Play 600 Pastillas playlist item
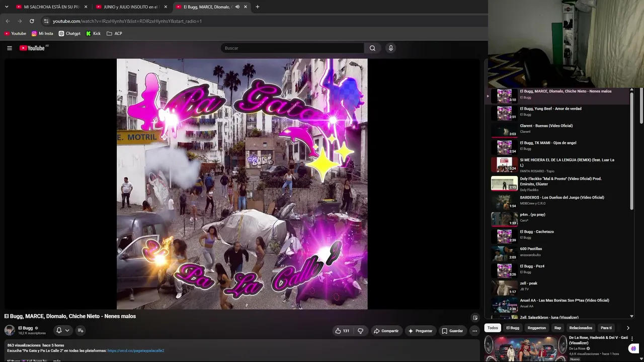The image size is (644, 362). pos(557,253)
